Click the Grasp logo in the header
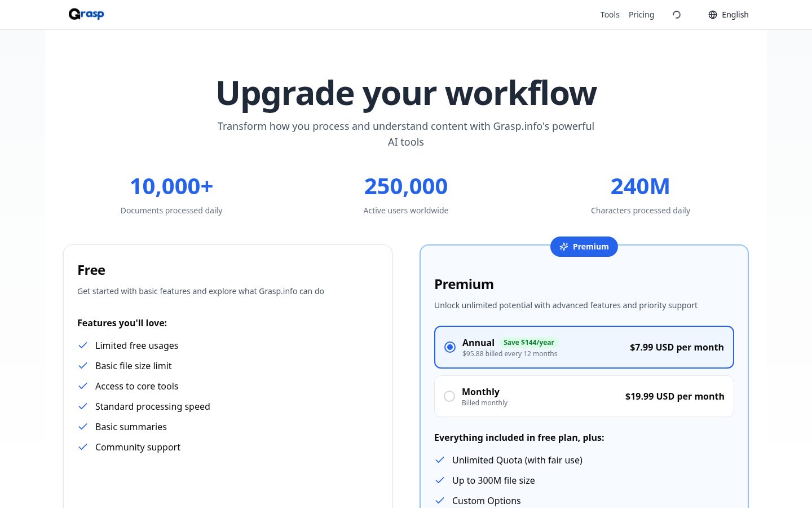 tap(86, 14)
